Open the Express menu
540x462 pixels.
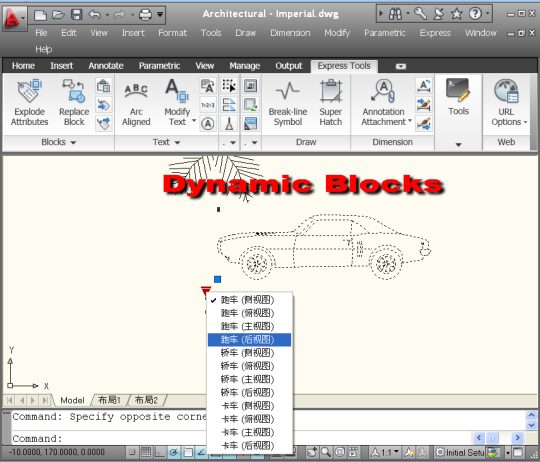(435, 33)
